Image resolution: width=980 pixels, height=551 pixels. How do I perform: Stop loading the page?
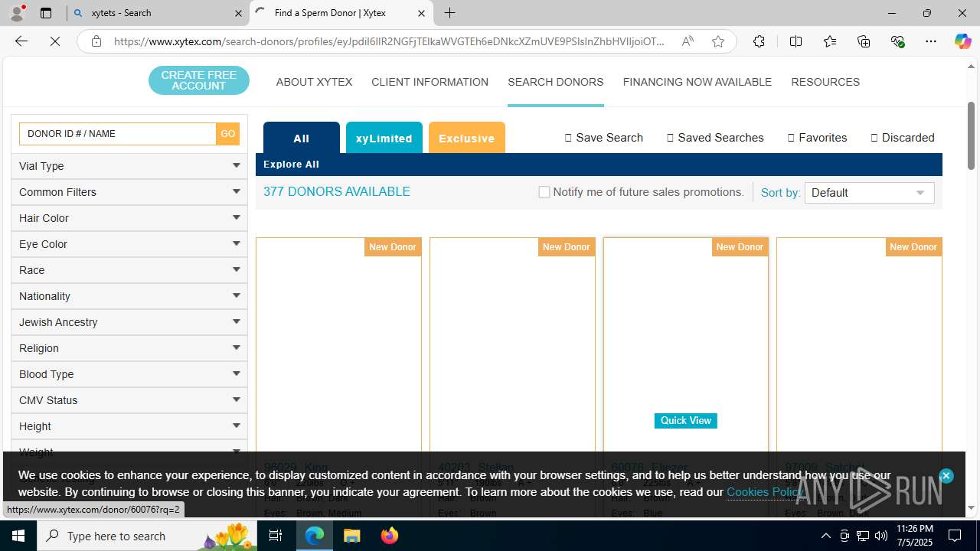55,41
